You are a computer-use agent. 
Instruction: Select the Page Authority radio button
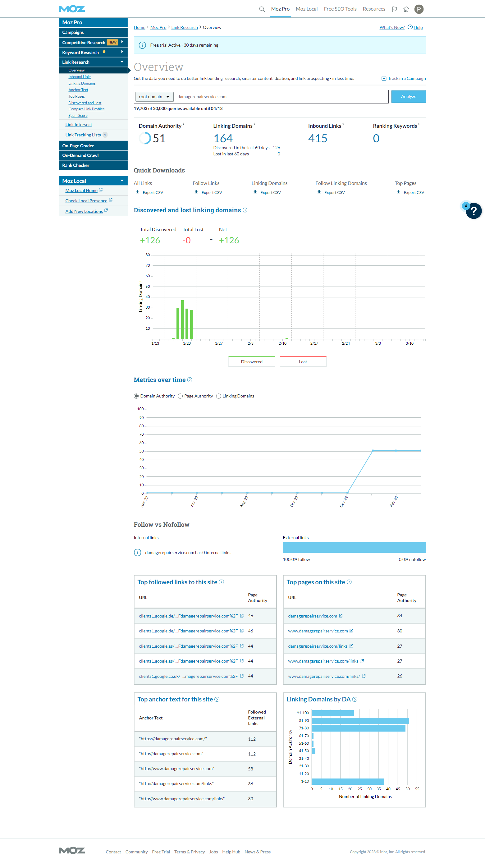click(x=180, y=396)
